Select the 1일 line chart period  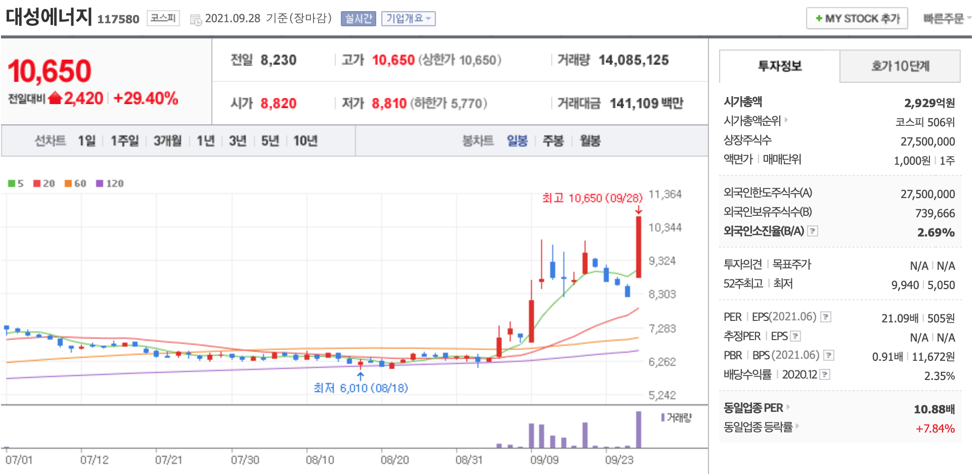pos(86,140)
